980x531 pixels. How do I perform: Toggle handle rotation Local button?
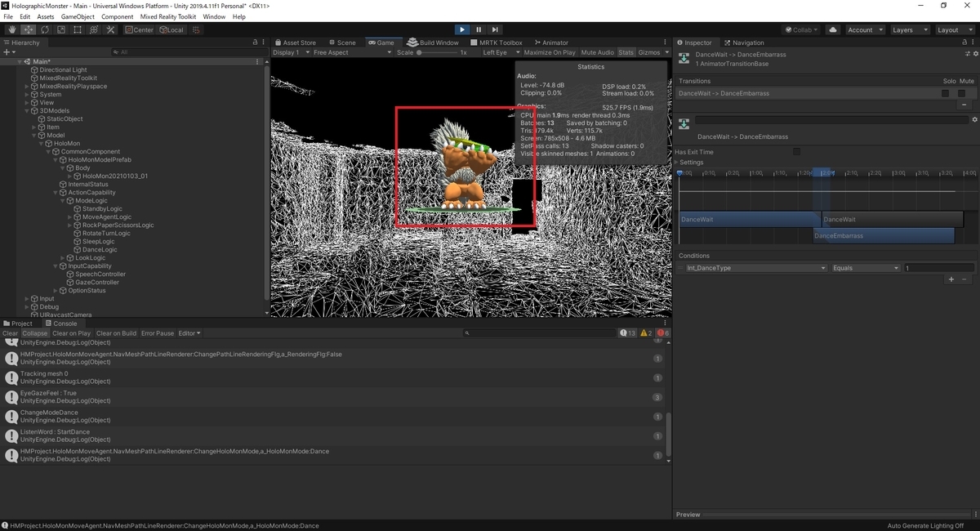[171, 29]
